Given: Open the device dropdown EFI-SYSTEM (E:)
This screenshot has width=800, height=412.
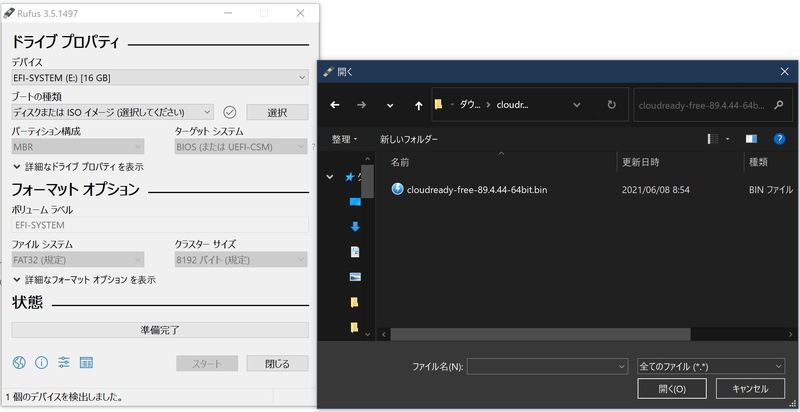Looking at the screenshot, I should (160, 78).
